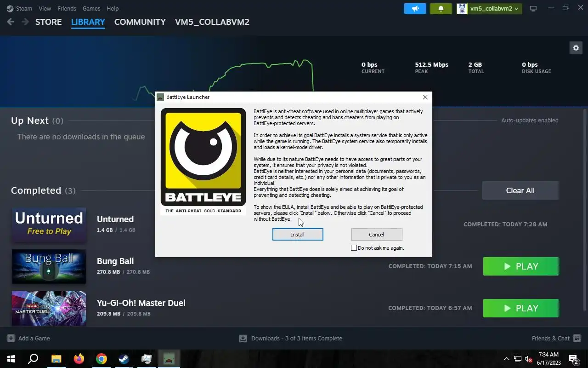The width and height of the screenshot is (588, 368).
Task: Open File Explorer from the taskbar
Action: click(56, 359)
